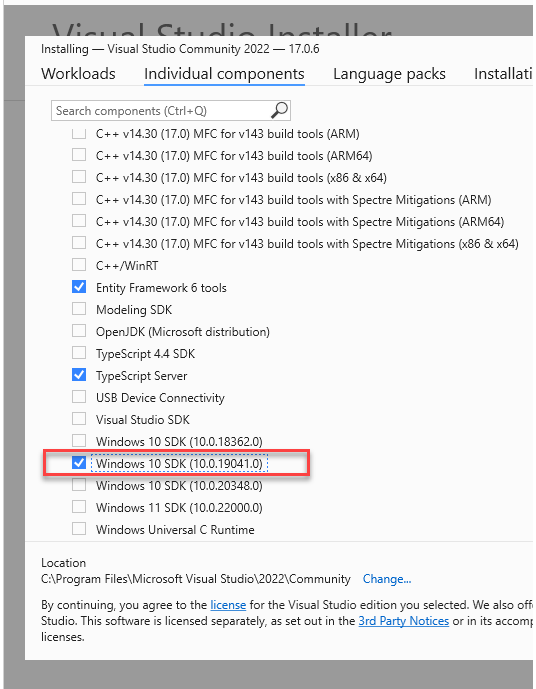
Task: Switch to the Workloads tab
Action: (x=78, y=74)
